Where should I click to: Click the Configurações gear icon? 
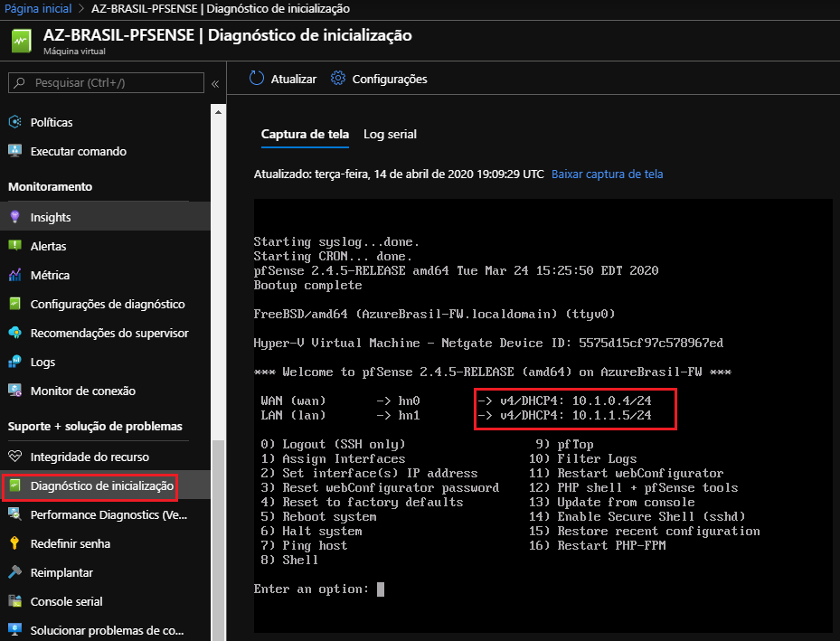click(x=338, y=78)
